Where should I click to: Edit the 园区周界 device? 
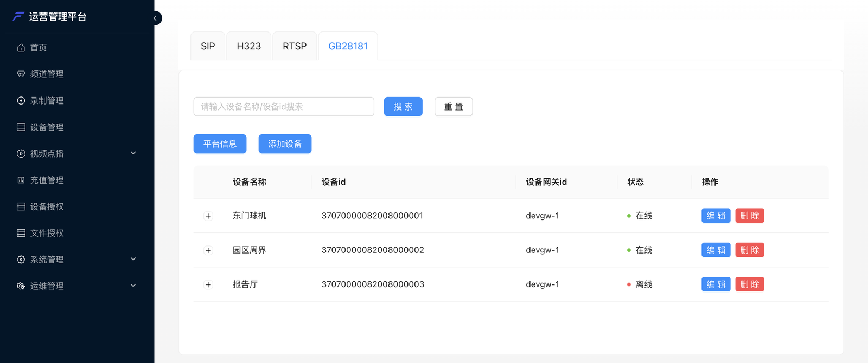coord(716,250)
